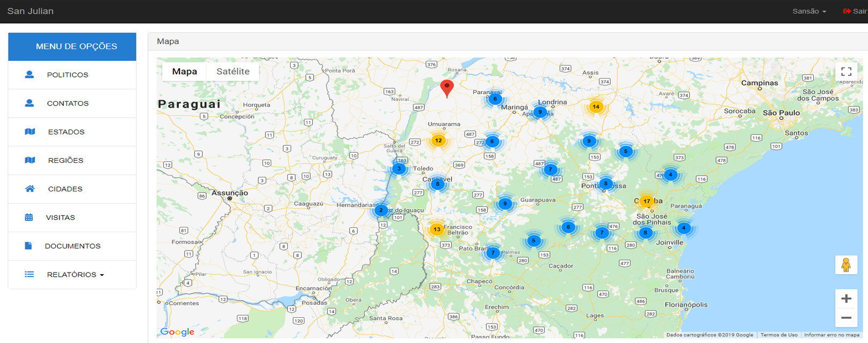Image resolution: width=868 pixels, height=343 pixels.
Task: Open the Politicos menu item
Action: (68, 75)
